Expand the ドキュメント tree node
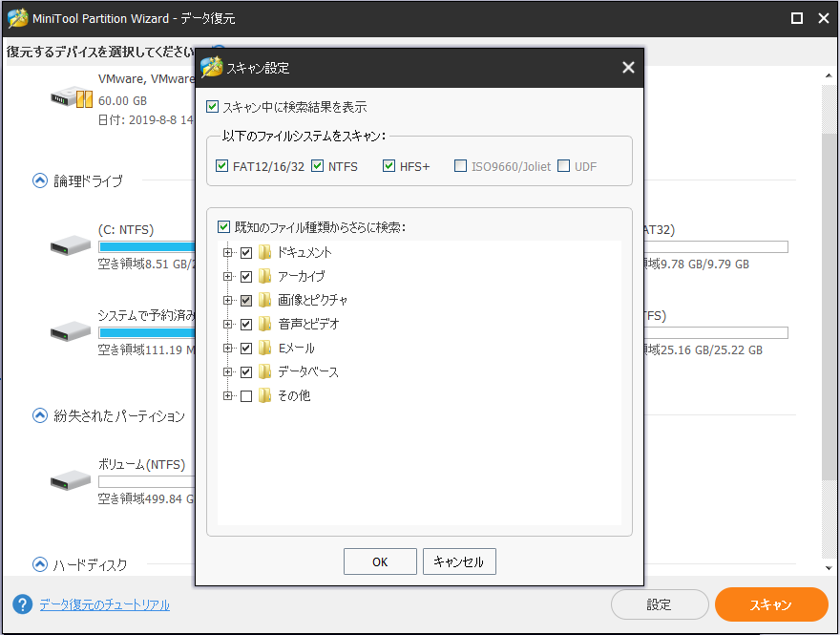 (x=228, y=252)
